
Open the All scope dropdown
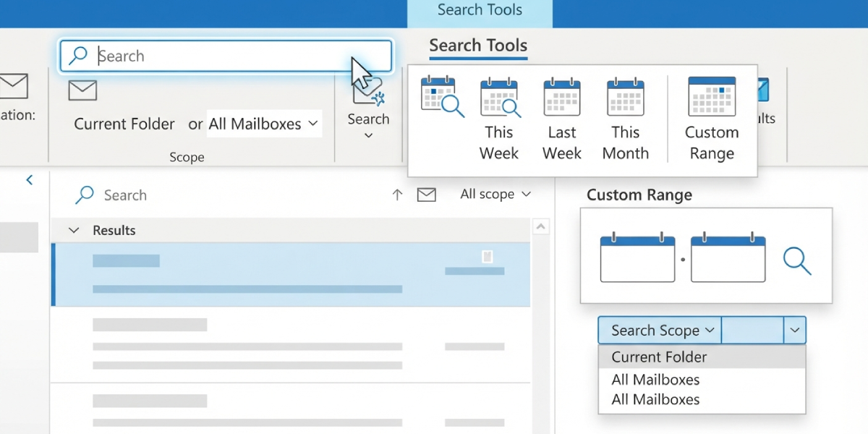coord(496,194)
